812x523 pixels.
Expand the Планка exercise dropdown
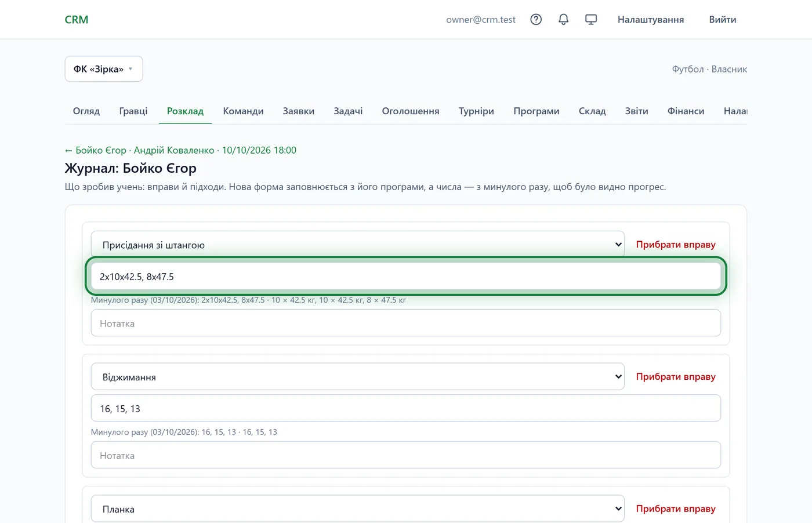click(x=358, y=509)
